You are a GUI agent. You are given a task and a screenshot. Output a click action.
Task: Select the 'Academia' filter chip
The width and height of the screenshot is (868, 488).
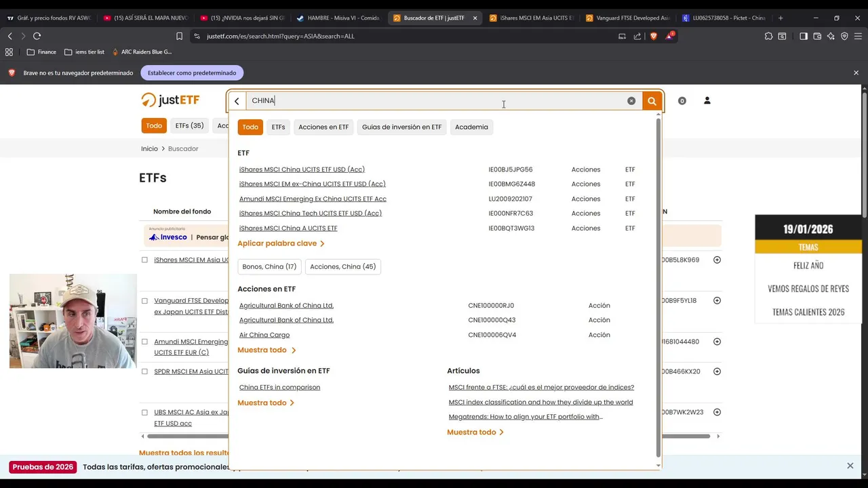[x=471, y=127]
